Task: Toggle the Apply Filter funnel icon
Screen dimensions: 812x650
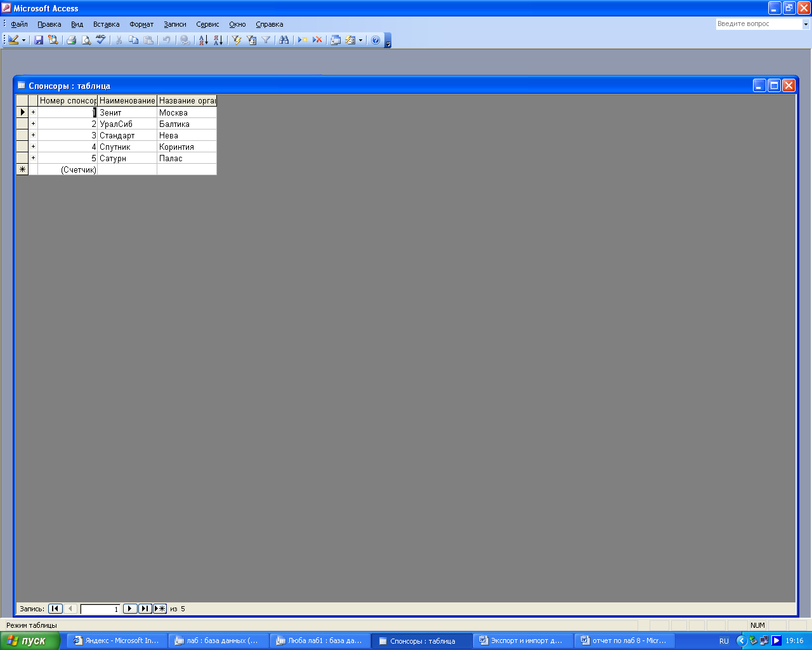Action: coord(266,40)
